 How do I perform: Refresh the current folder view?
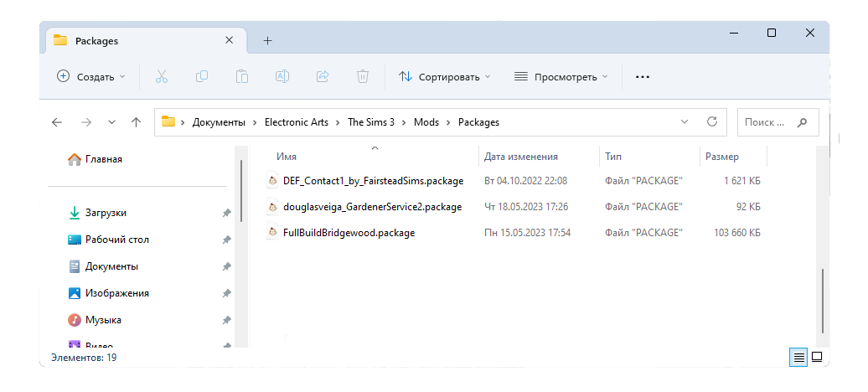coord(712,121)
